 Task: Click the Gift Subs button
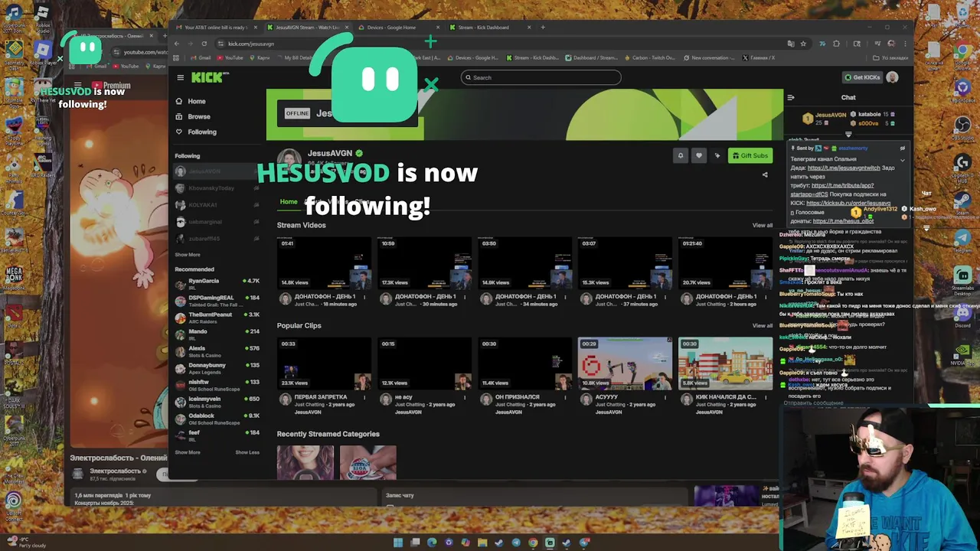click(750, 155)
